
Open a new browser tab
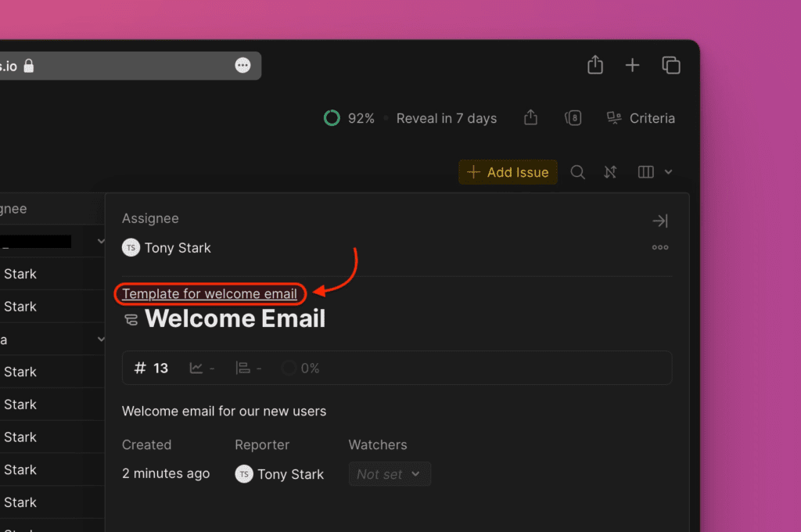coord(633,65)
